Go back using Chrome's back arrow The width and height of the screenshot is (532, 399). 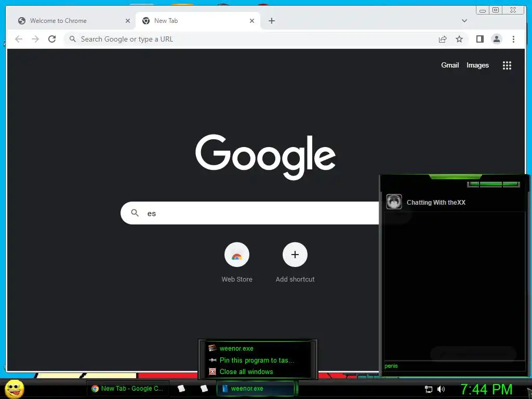pyautogui.click(x=19, y=39)
